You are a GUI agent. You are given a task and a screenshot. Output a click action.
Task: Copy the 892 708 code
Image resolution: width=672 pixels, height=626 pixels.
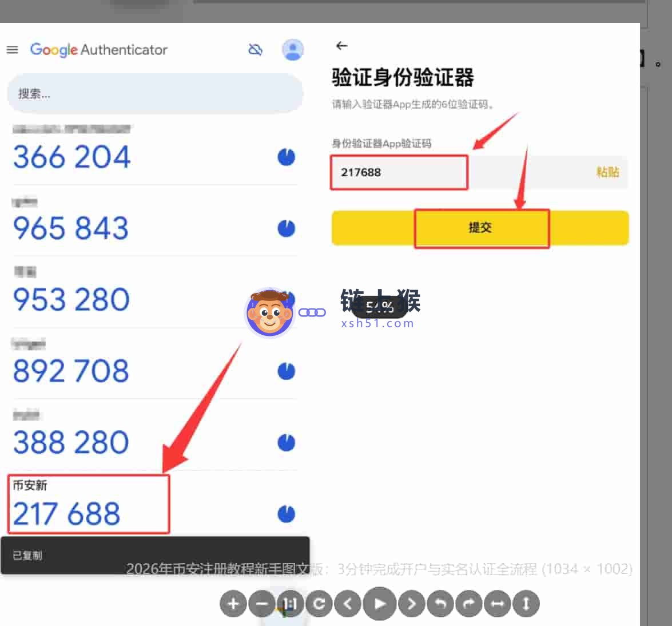point(71,371)
